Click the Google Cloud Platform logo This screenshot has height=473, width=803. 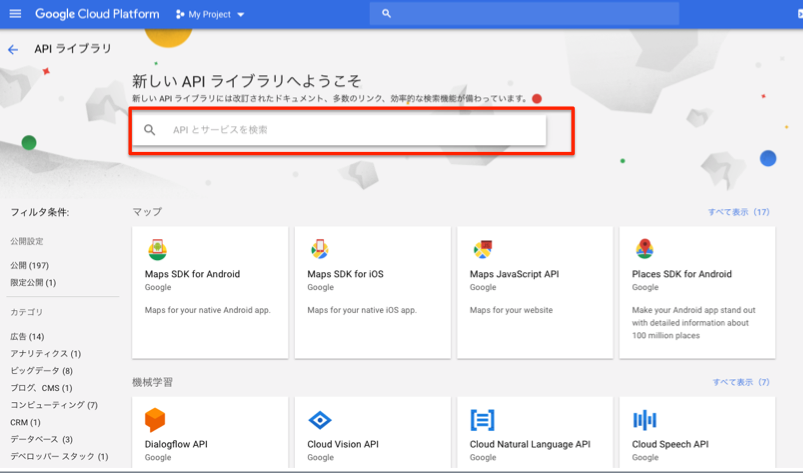(97, 14)
